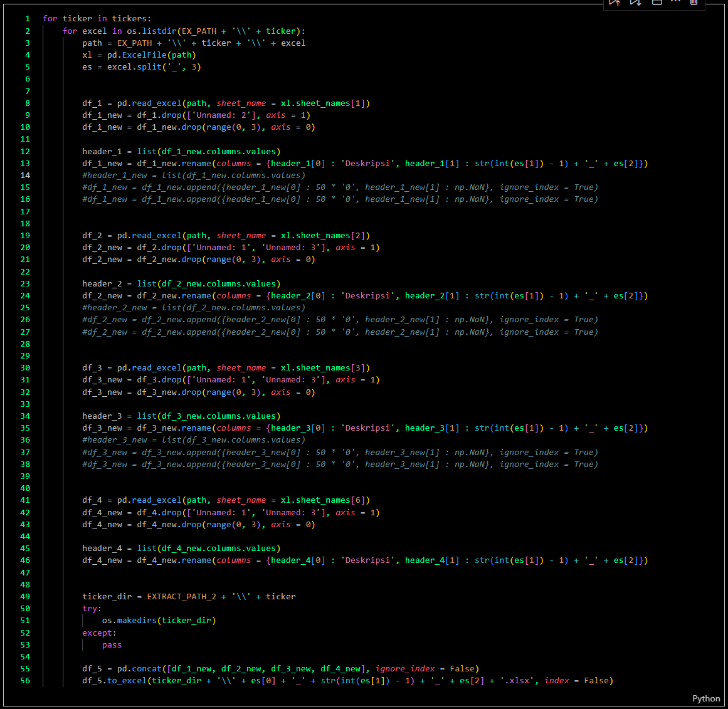
Task: Click 'excel.split' on line 5
Action: [x=134, y=67]
